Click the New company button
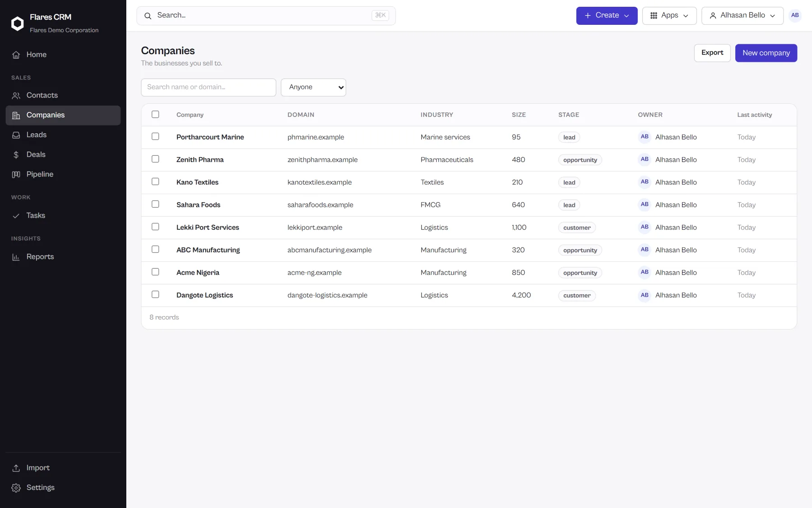This screenshot has height=508, width=812. [766, 53]
